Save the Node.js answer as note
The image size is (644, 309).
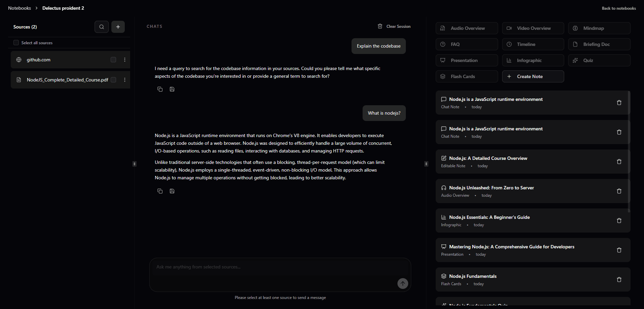click(172, 191)
